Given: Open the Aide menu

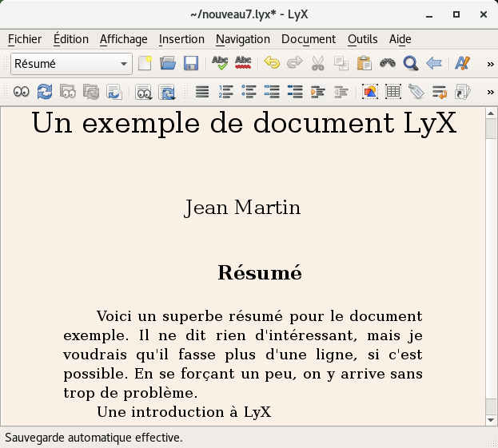Looking at the screenshot, I should click(x=400, y=39).
